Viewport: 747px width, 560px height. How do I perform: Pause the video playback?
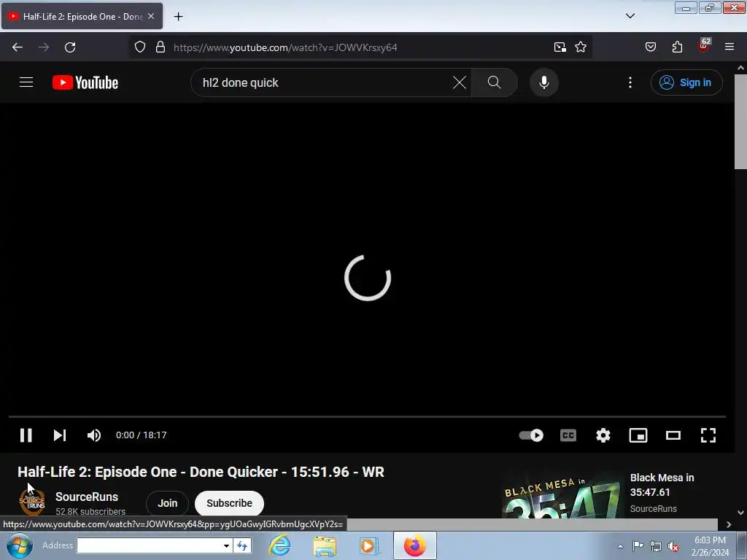(26, 435)
